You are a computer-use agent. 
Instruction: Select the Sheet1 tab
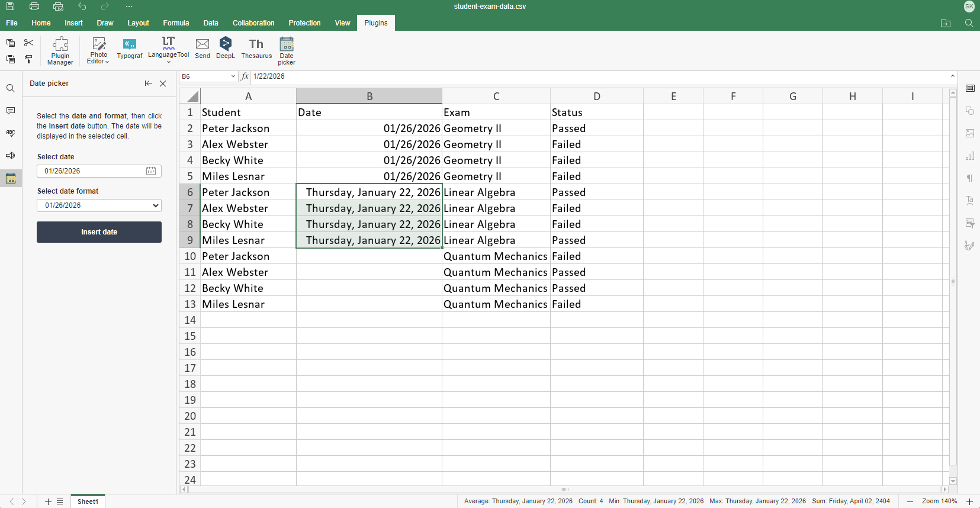88,501
